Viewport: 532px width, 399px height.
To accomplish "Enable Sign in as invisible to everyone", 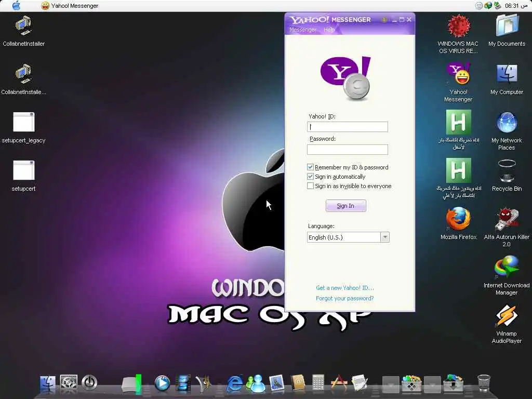I will 310,186.
